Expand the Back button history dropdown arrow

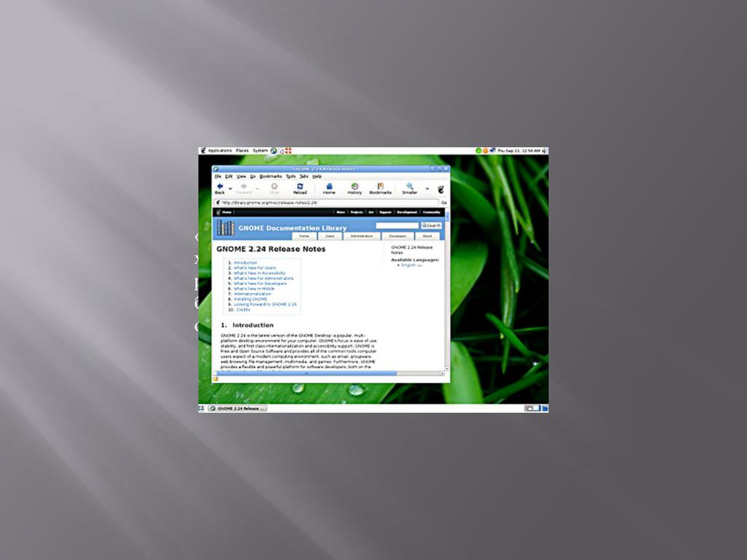tap(230, 188)
